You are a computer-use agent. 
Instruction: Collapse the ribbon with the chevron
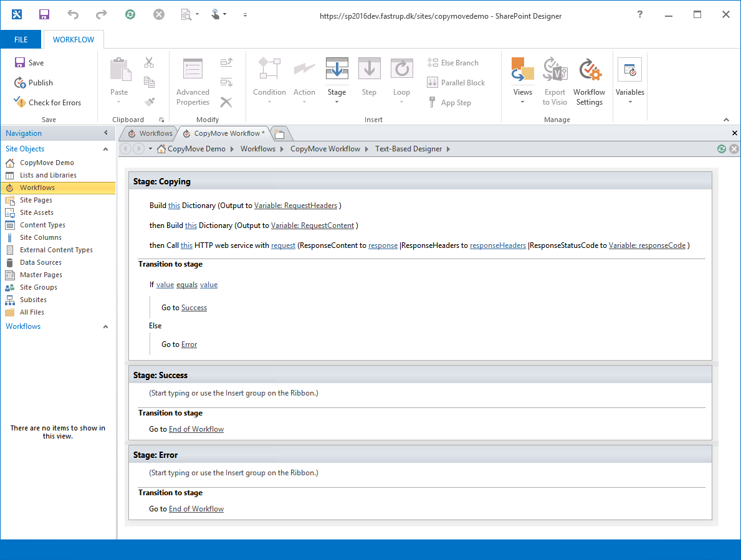pyautogui.click(x=726, y=120)
